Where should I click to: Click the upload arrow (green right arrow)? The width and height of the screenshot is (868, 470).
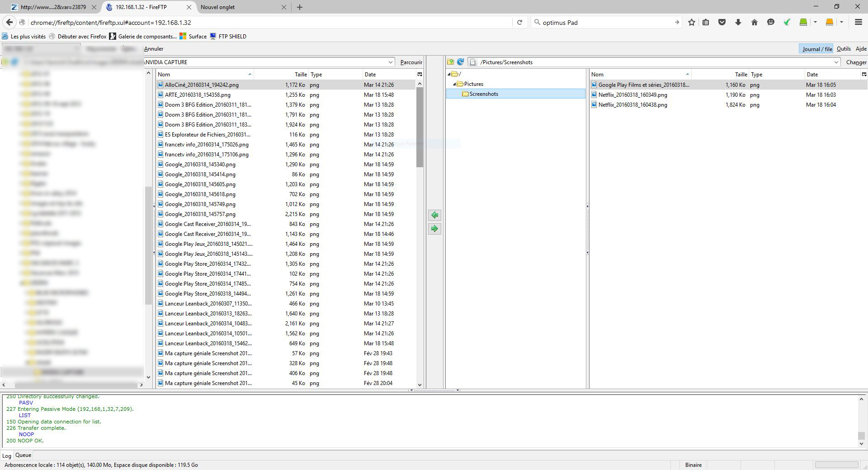pos(434,229)
